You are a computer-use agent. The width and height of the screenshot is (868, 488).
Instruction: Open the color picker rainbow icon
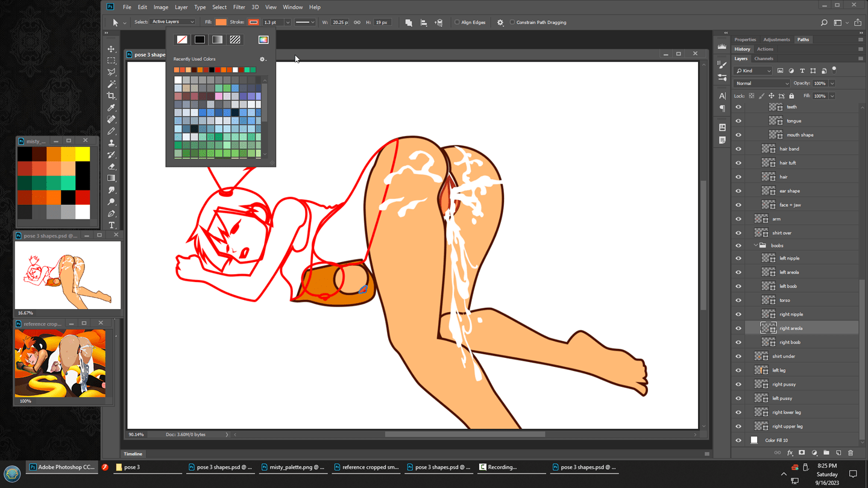pyautogui.click(x=263, y=40)
